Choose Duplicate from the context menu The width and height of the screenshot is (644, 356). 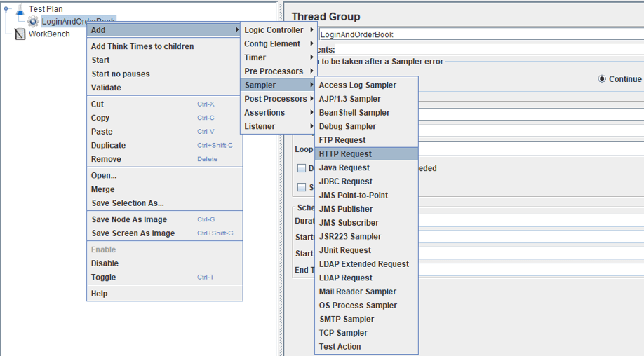coord(164,146)
